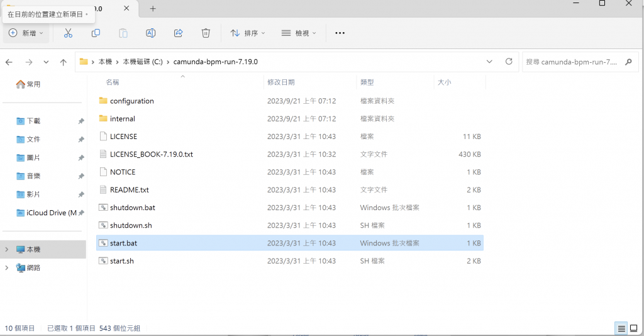Viewport: 644px width, 336px height.
Task: Switch to large icons view in status bar
Action: click(634, 328)
